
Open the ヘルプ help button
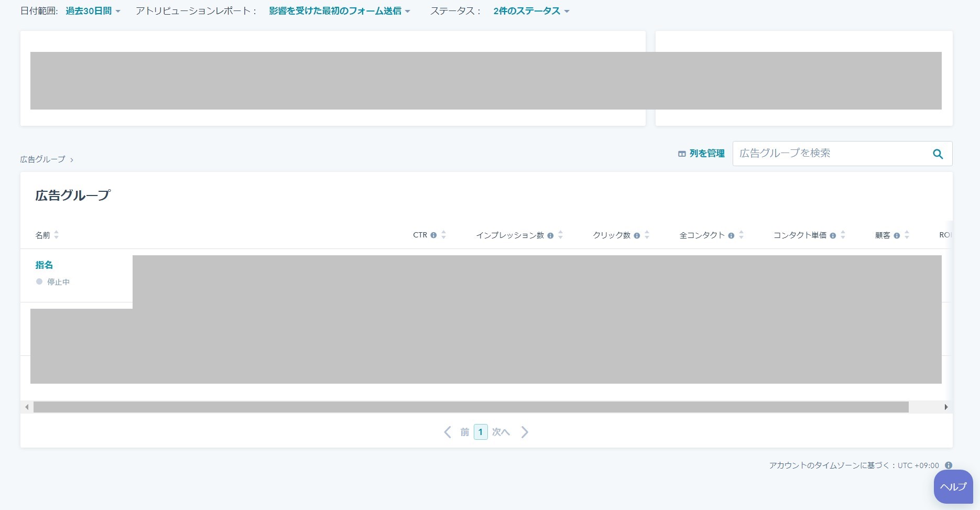[953, 487]
